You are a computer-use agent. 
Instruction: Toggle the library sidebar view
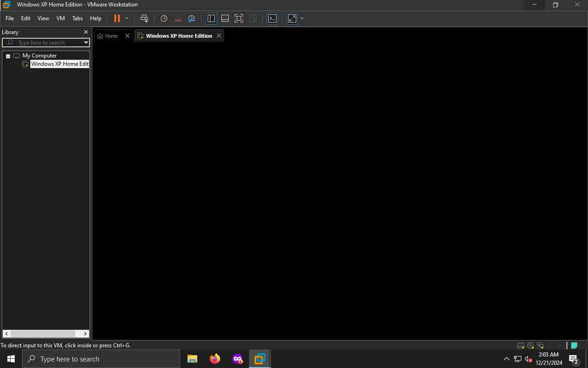(x=211, y=18)
